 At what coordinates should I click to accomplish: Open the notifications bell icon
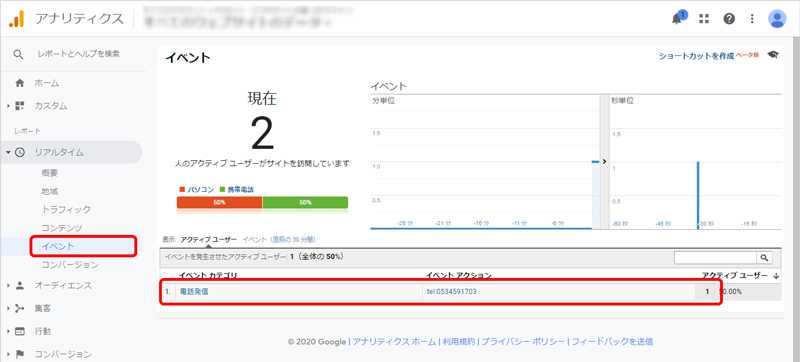click(677, 19)
